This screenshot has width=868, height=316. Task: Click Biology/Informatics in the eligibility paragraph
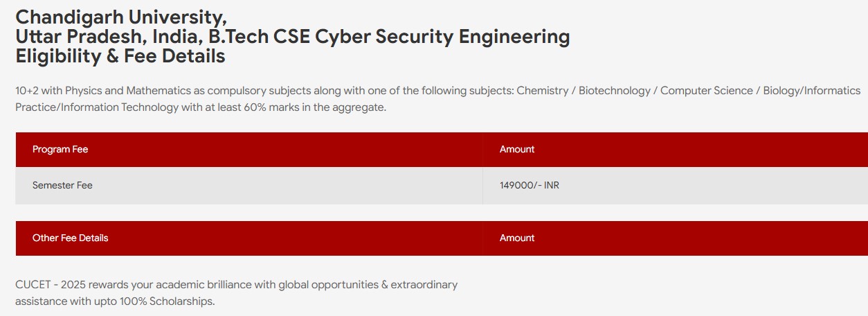(812, 91)
